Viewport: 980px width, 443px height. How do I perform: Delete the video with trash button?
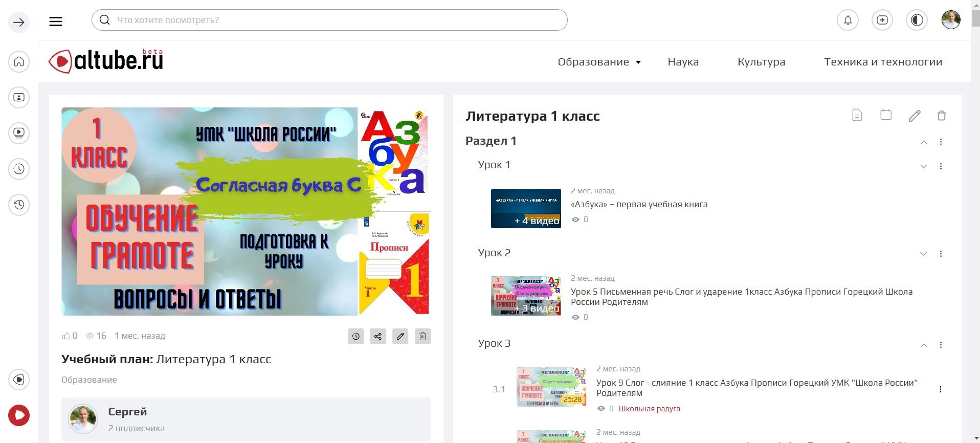(x=422, y=337)
